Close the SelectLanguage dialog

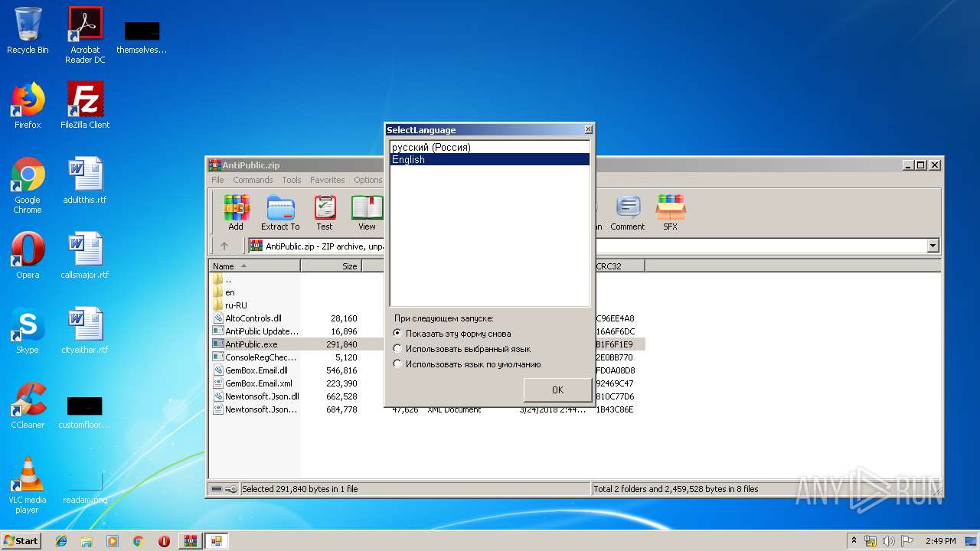[588, 130]
